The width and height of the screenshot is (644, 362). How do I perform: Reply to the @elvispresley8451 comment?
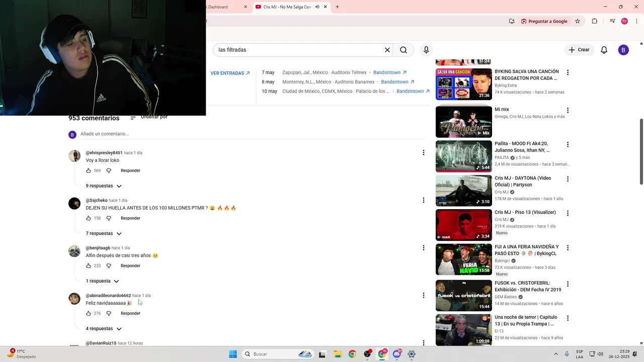[130, 170]
